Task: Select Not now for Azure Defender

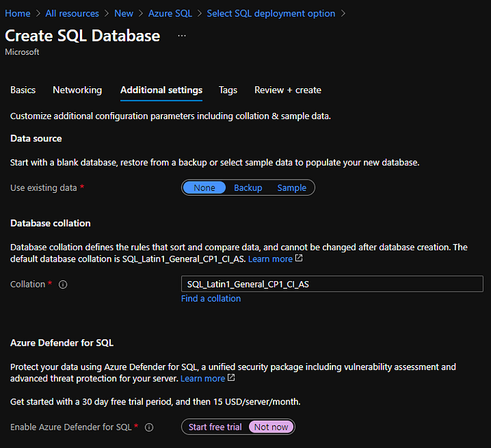Action: click(271, 427)
